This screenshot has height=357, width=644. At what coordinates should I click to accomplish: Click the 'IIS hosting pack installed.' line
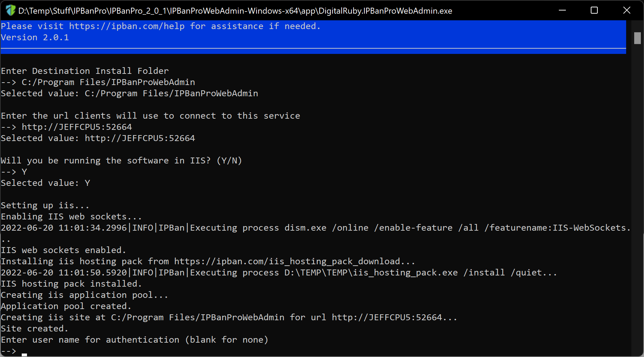coord(71,284)
